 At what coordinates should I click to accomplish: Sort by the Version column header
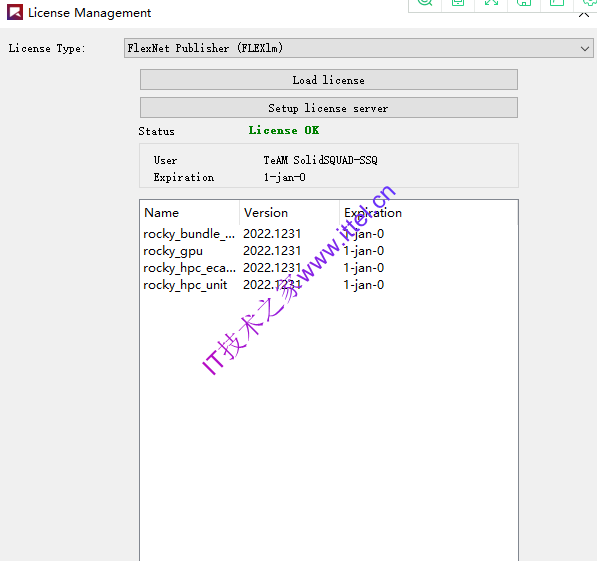click(289, 213)
